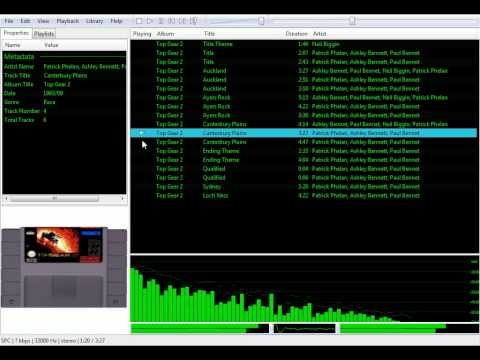Switch to the Playlists tab
Screen dimensions: 480x360
[44, 34]
